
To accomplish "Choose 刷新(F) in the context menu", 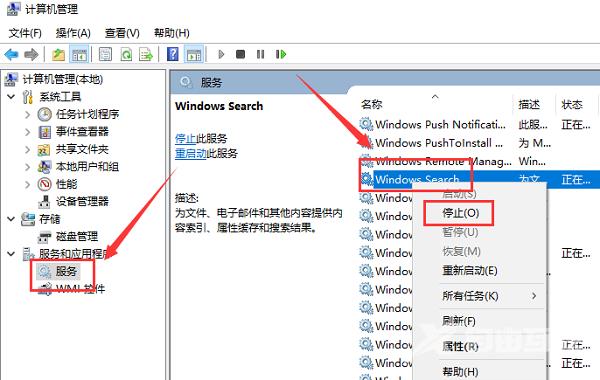I will (459, 321).
